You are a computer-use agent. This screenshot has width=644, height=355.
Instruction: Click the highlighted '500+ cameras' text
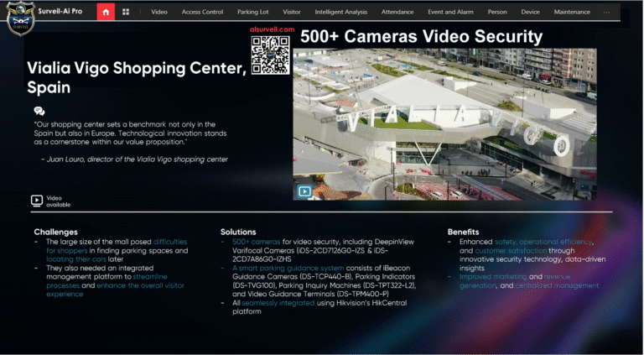click(257, 242)
